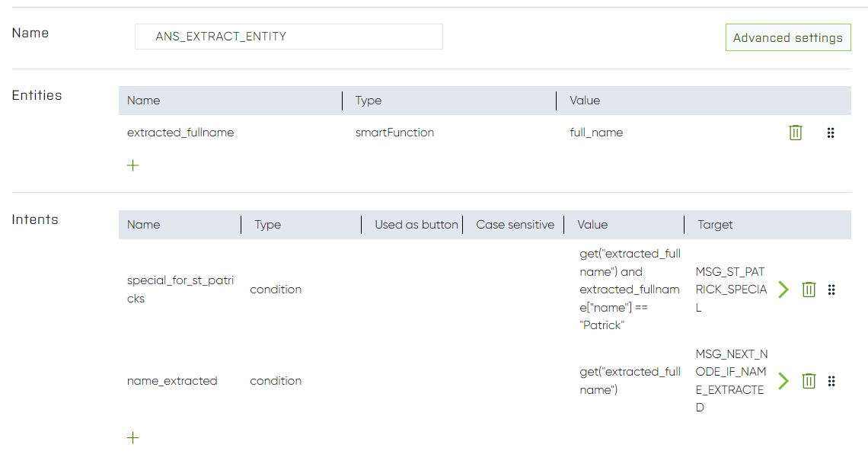This screenshot has width=868, height=464.
Task: Click the Name field containing ANS_EXTRACT_ENTITY
Action: click(x=289, y=37)
